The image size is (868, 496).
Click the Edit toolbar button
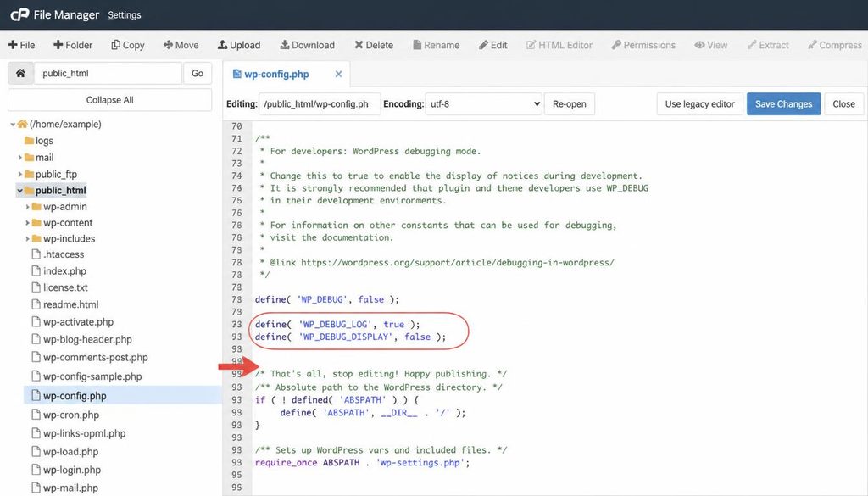493,45
